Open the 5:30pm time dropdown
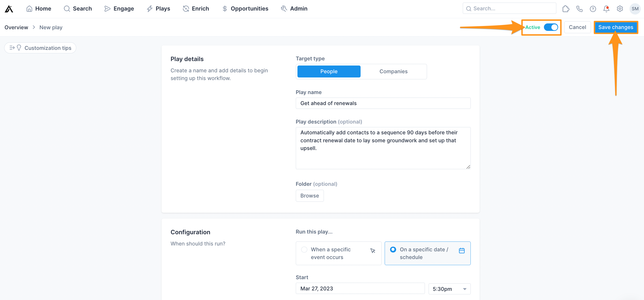The image size is (644, 300). coord(449,289)
